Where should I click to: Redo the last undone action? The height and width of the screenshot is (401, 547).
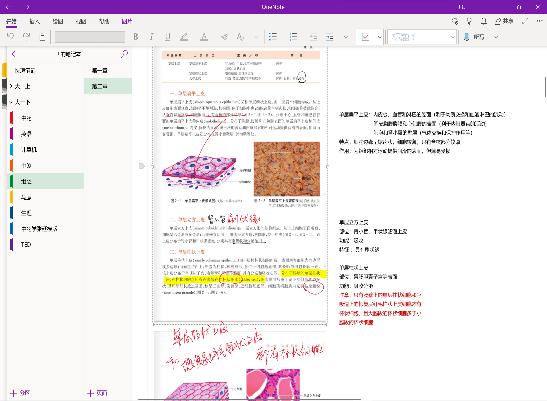point(27,36)
